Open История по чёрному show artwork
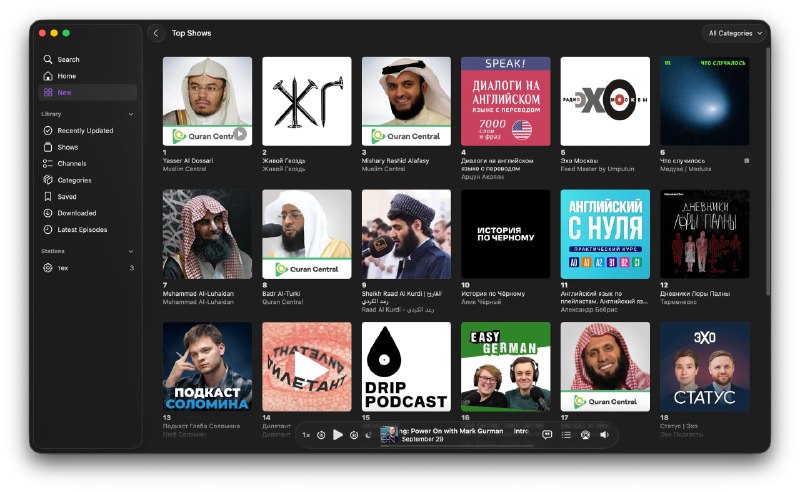The image size is (800, 492). pyautogui.click(x=506, y=234)
